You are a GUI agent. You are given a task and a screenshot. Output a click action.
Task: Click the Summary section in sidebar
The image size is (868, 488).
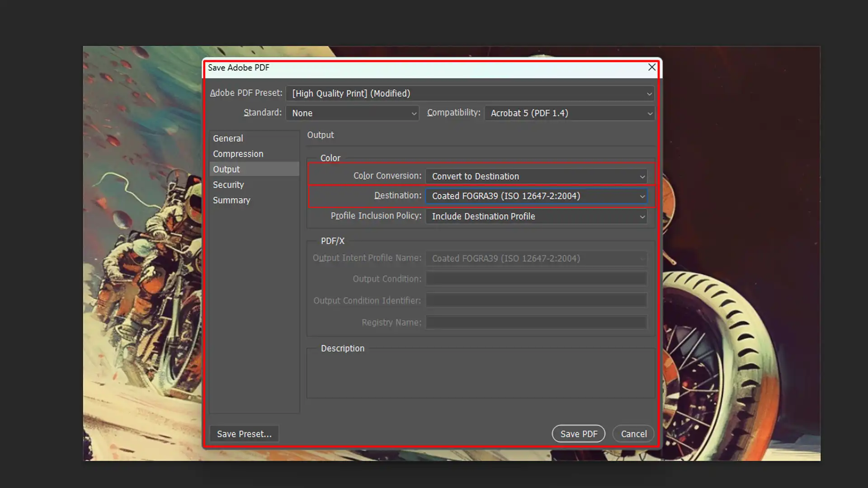click(x=231, y=200)
